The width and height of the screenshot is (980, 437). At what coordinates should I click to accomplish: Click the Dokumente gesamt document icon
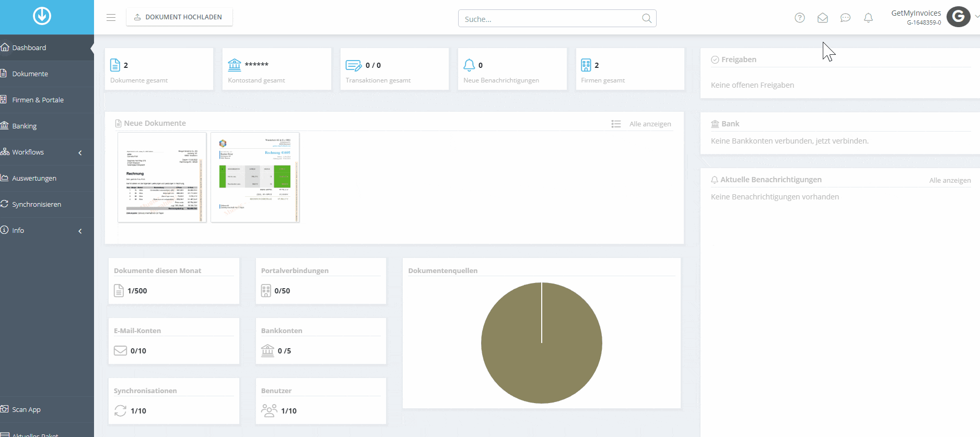pyautogui.click(x=115, y=65)
